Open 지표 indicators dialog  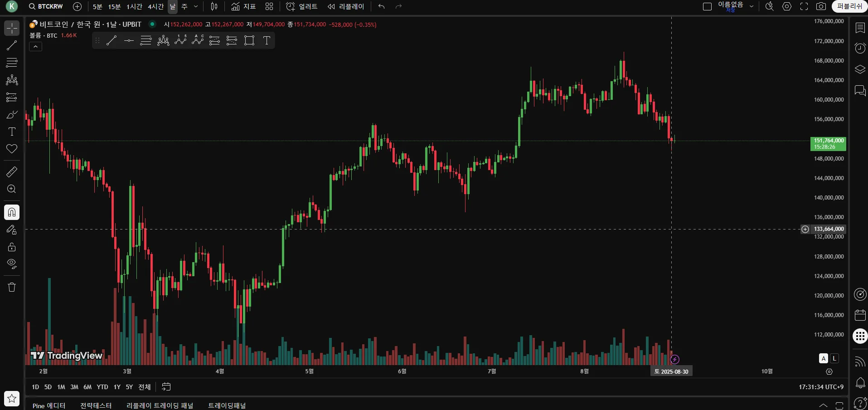[x=243, y=6]
